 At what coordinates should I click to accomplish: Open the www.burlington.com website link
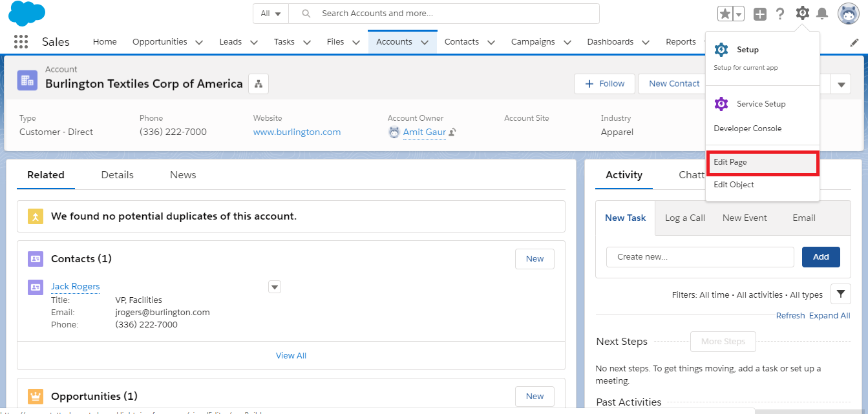(297, 132)
